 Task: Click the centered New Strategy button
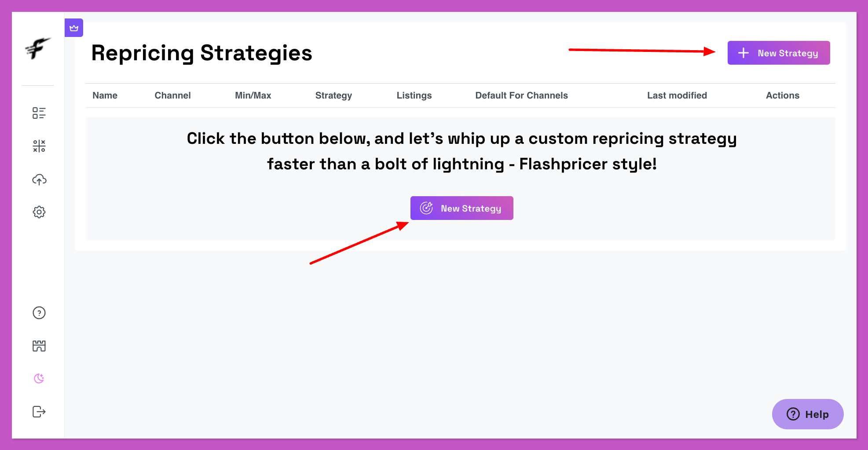click(x=462, y=208)
